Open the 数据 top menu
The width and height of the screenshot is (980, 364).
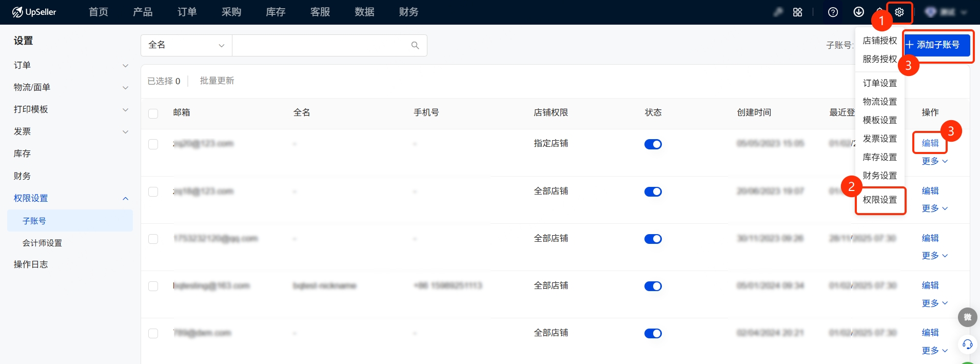pos(364,12)
